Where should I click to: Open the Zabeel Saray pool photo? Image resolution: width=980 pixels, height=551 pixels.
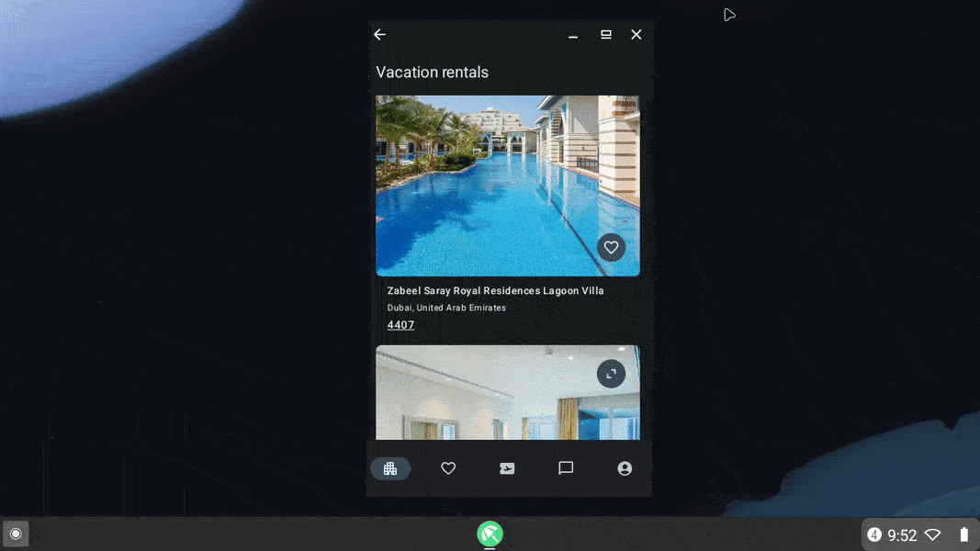[508, 186]
